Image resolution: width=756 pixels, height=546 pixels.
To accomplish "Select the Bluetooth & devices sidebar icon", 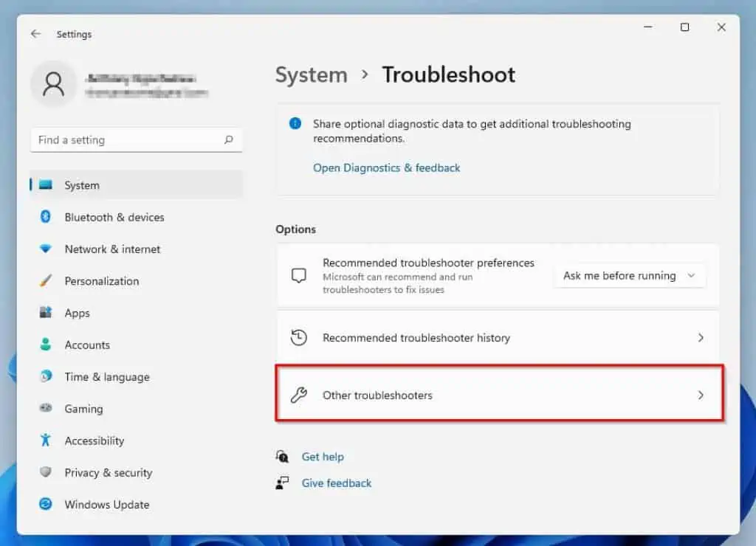I will 47,217.
